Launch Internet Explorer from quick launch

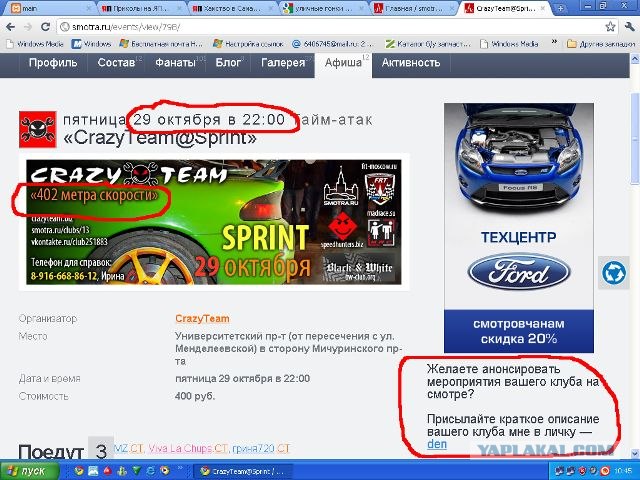(150, 471)
